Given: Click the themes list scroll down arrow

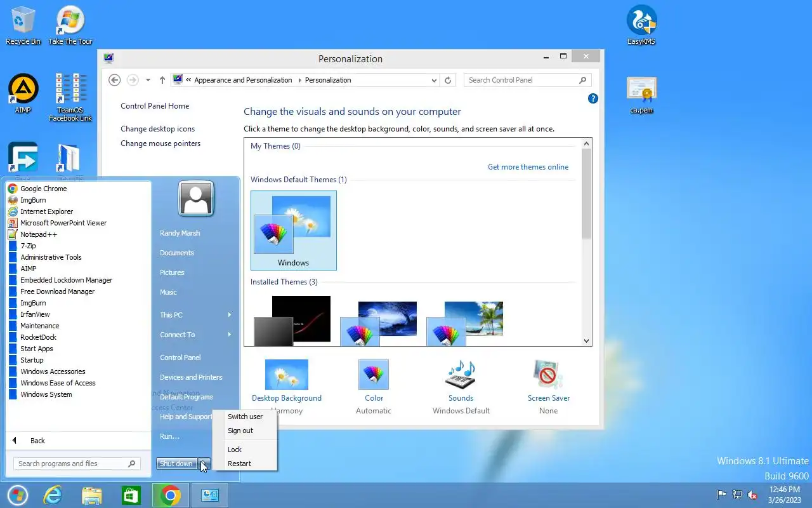Looking at the screenshot, I should tap(586, 341).
